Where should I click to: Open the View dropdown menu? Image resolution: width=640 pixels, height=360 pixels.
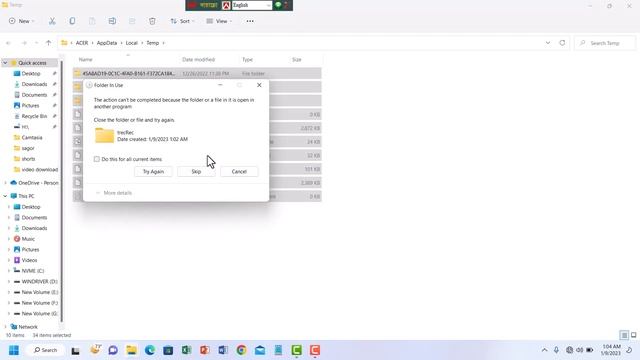(220, 21)
